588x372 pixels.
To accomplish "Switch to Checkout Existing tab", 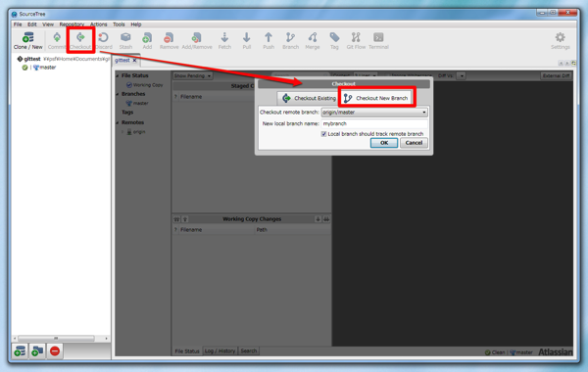I will coord(309,98).
